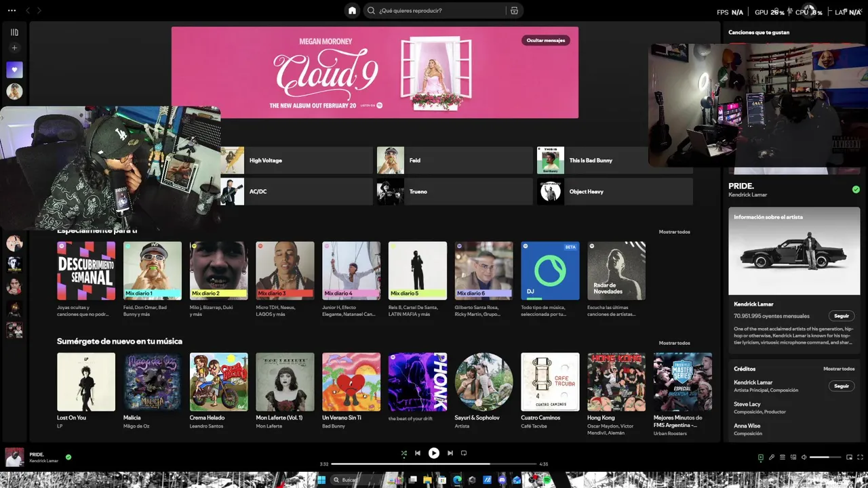Open the Feid shortcut

(x=455, y=161)
